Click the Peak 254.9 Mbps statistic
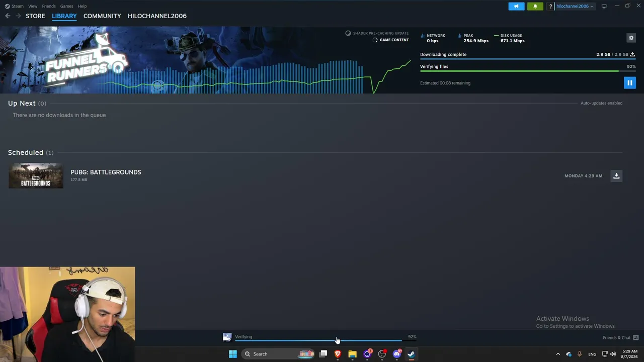 tap(473, 38)
